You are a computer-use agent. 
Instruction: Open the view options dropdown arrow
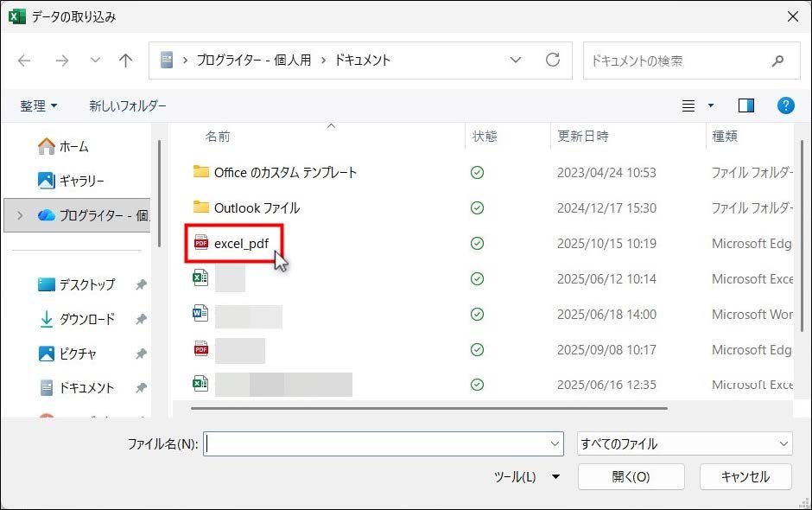(x=711, y=105)
